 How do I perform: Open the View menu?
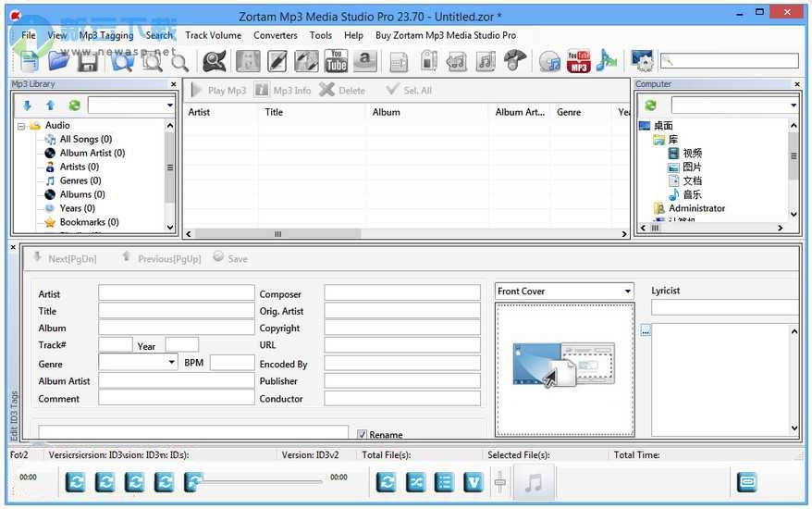pyautogui.click(x=57, y=35)
